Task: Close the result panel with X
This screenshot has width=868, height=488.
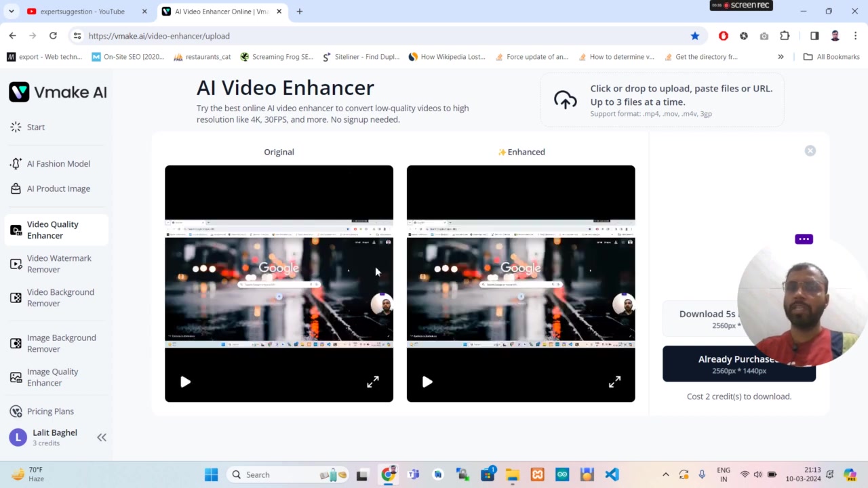Action: 810,151
